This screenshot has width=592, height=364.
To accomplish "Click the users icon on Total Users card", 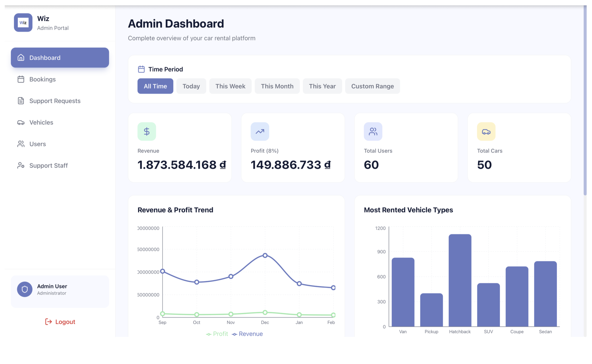I will pos(373,132).
